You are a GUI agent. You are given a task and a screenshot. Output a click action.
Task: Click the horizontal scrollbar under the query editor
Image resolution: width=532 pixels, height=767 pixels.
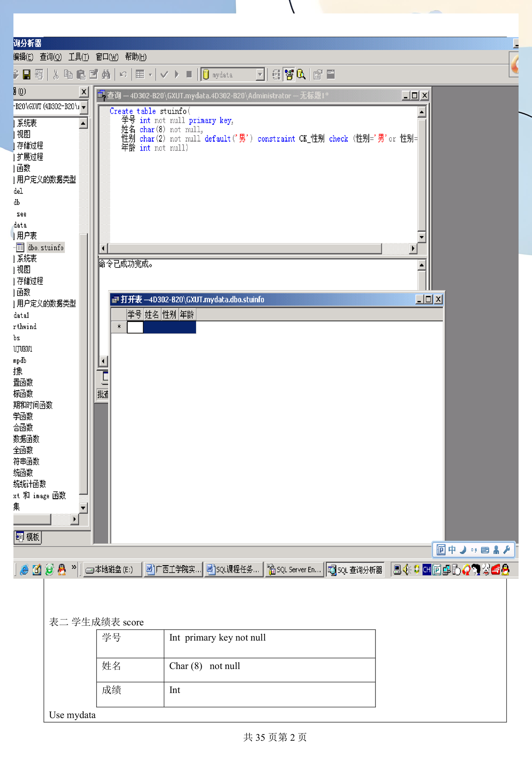pyautogui.click(x=245, y=248)
